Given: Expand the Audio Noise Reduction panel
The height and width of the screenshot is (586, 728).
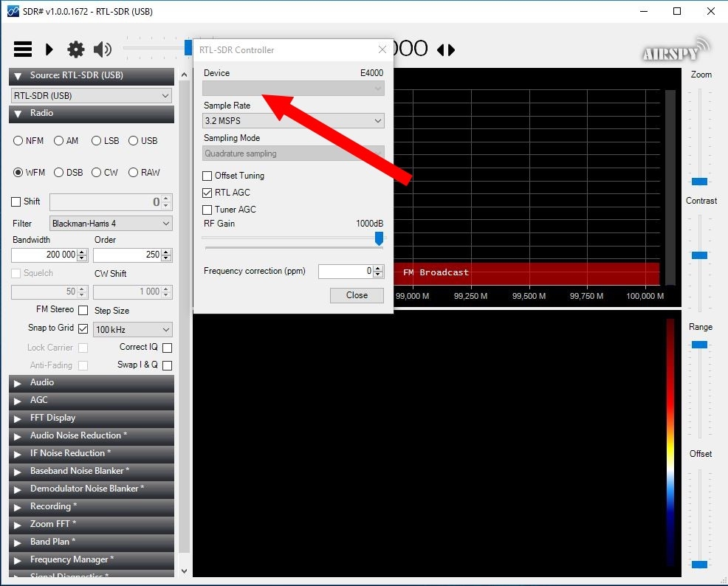Looking at the screenshot, I should point(92,435).
